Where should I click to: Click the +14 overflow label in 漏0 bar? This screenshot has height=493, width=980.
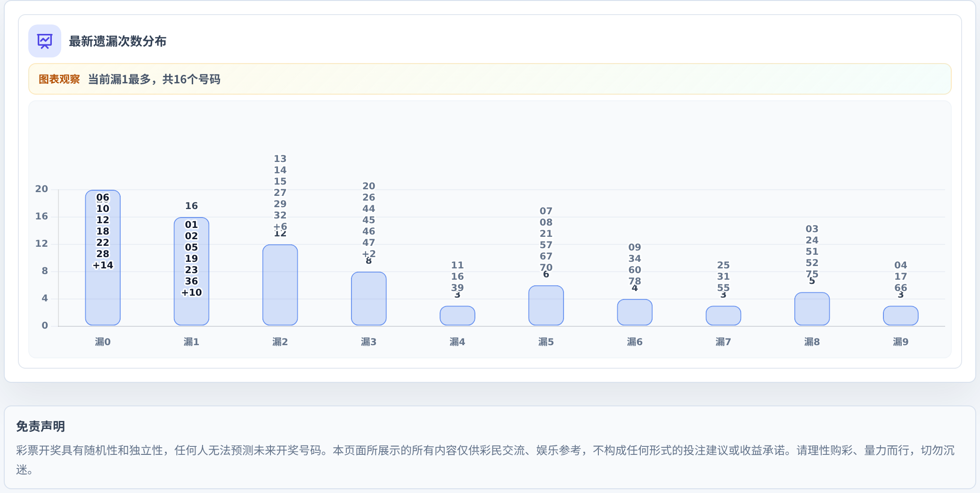tap(103, 265)
